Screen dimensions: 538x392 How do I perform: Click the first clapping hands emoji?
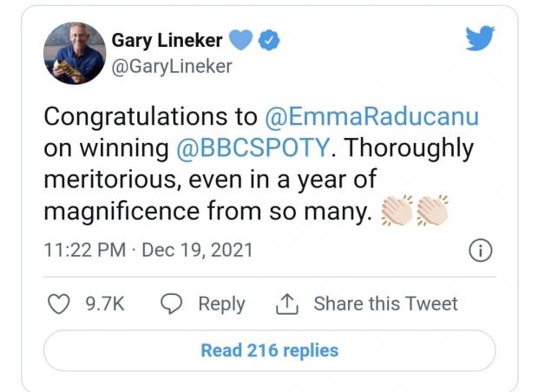(x=397, y=210)
